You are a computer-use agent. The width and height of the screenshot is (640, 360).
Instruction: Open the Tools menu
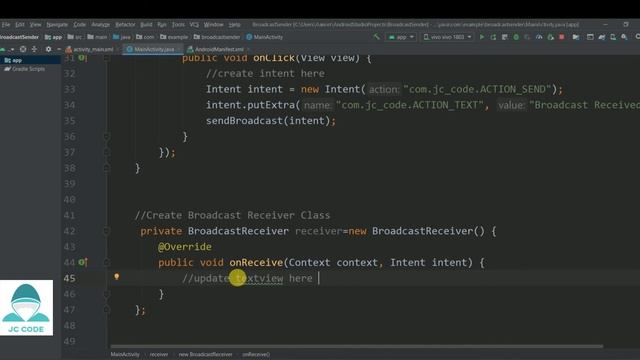178,24
